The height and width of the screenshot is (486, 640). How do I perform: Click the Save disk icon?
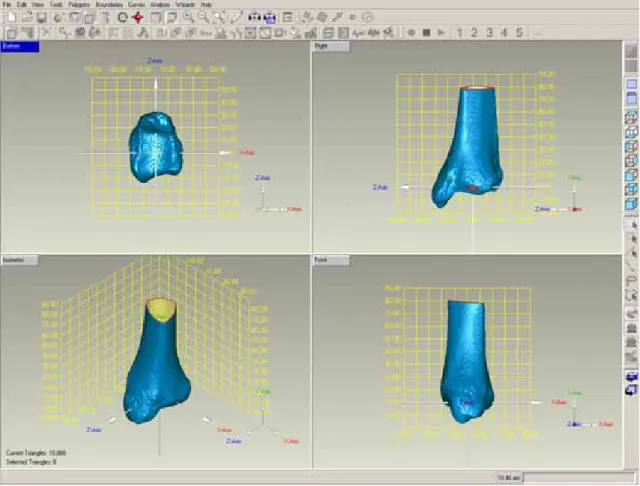(x=42, y=17)
